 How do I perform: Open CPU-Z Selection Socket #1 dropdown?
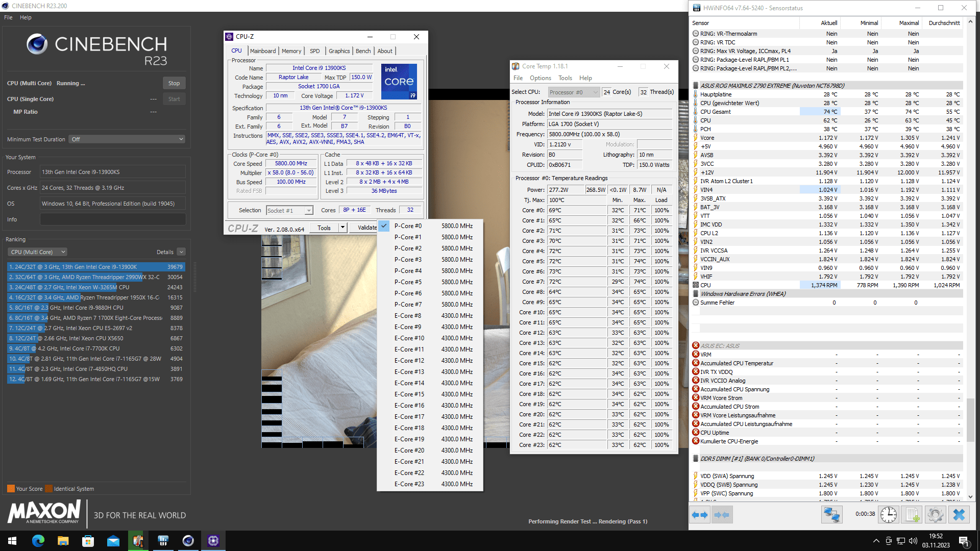point(289,210)
